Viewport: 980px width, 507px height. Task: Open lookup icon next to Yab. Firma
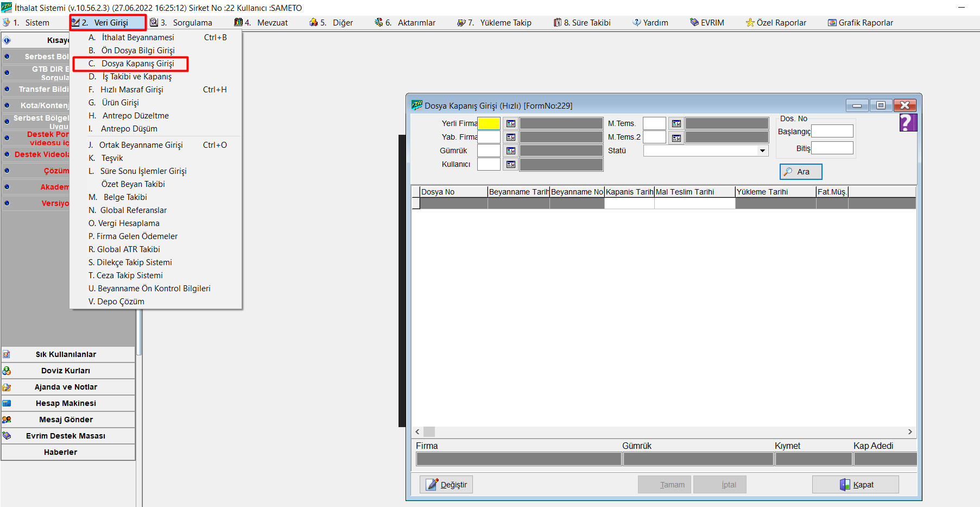[510, 137]
